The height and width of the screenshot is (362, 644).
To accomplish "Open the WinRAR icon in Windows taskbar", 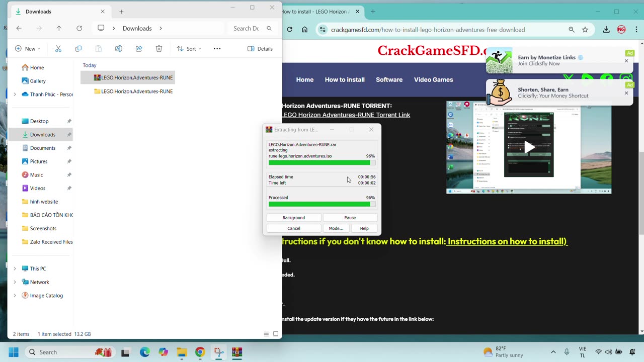I will [x=237, y=352].
